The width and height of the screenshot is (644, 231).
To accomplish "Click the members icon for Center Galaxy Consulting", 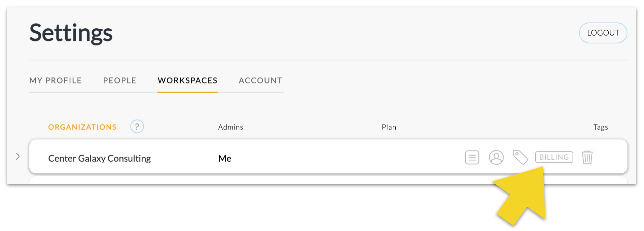I will click(x=496, y=157).
